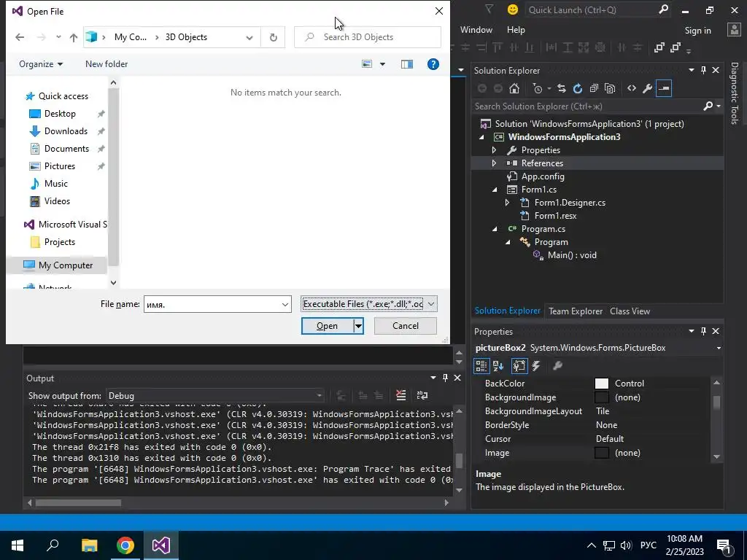Open Chrome from the taskbar

(x=125, y=545)
